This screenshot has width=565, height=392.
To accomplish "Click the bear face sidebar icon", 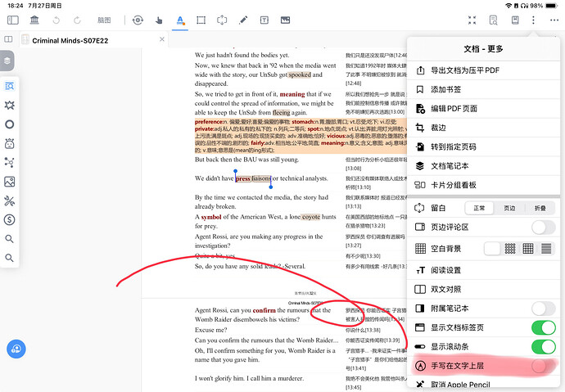I will 9,144.
